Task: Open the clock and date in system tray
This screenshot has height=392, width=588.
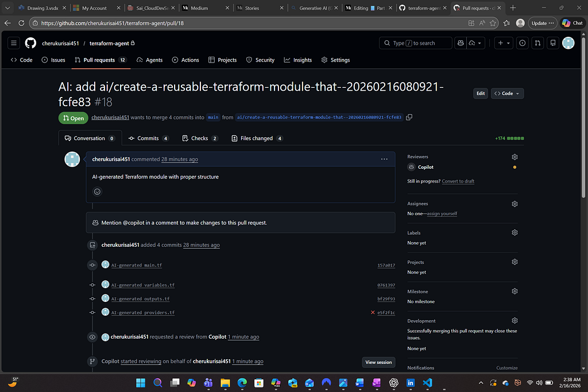Action: click(570, 383)
